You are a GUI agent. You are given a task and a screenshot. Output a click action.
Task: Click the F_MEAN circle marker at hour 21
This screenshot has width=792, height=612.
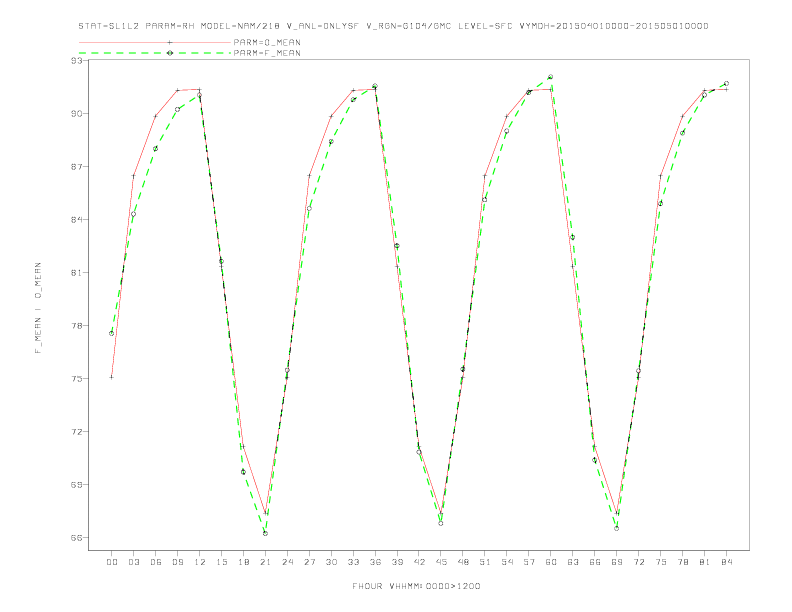265,533
